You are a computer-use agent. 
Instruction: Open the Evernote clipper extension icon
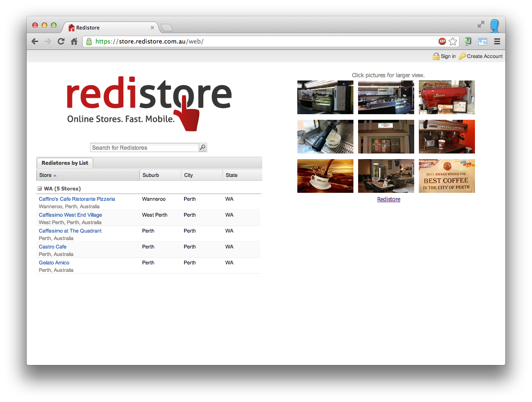pos(468,42)
